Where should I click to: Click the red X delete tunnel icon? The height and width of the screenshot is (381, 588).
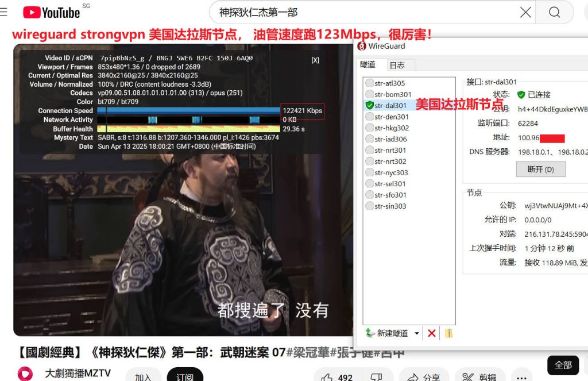[x=432, y=333]
